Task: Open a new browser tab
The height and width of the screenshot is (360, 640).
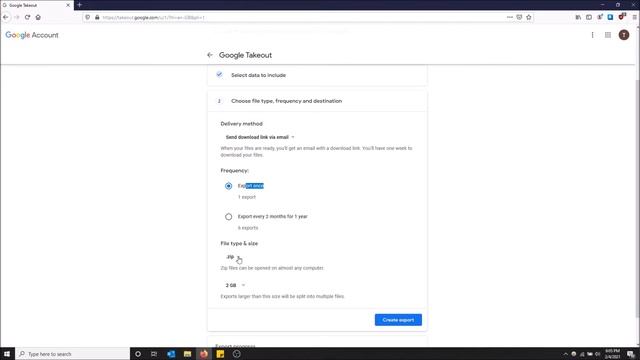Action: pyautogui.click(x=80, y=5)
